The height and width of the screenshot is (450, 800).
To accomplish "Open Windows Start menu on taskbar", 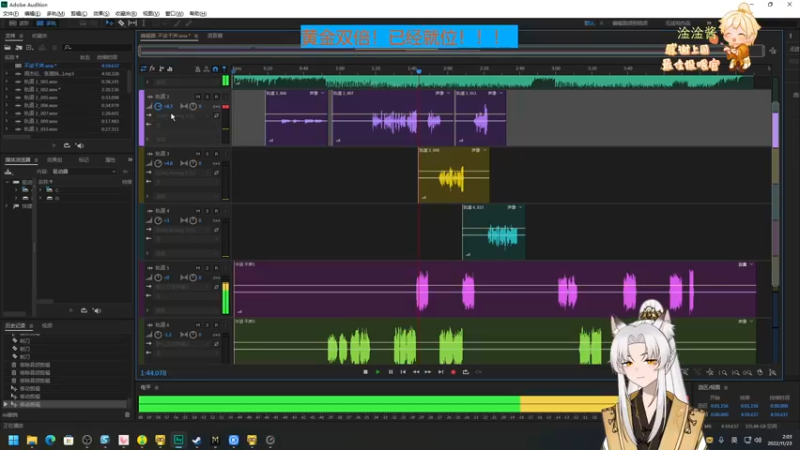I will [13, 440].
